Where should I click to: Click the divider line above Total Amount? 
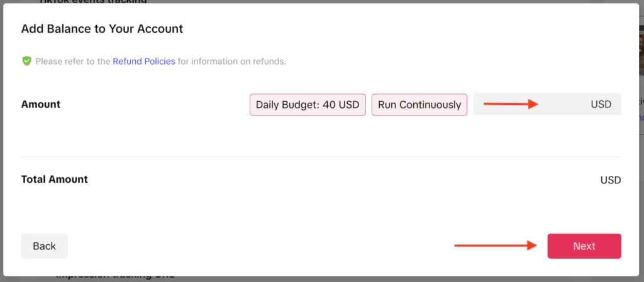321,156
